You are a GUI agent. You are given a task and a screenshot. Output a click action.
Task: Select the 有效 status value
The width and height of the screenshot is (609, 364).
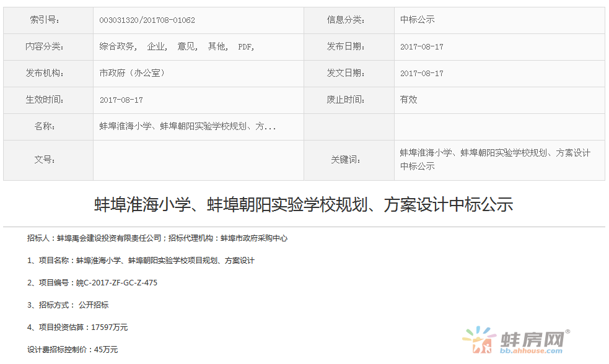[x=409, y=100]
